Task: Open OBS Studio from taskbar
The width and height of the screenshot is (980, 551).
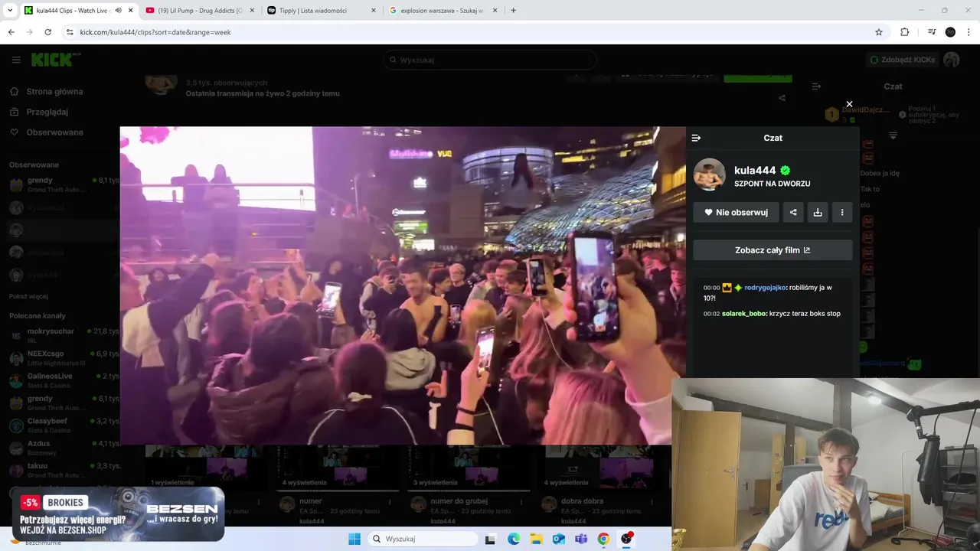Action: coord(626,539)
